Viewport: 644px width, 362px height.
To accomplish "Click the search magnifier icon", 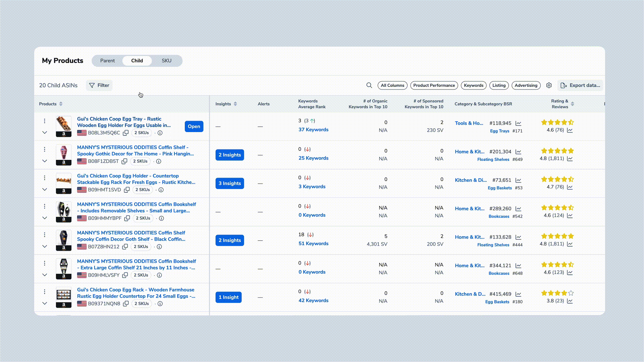I will pyautogui.click(x=369, y=85).
